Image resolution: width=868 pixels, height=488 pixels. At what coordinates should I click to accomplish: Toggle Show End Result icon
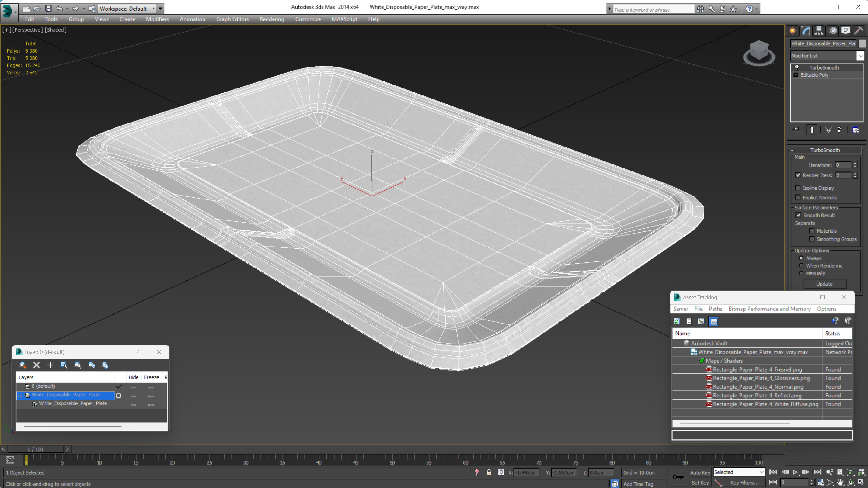pos(812,130)
